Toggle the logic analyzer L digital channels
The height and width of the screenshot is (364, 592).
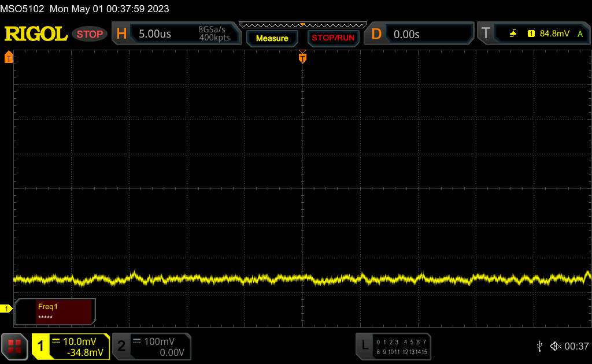point(393,346)
